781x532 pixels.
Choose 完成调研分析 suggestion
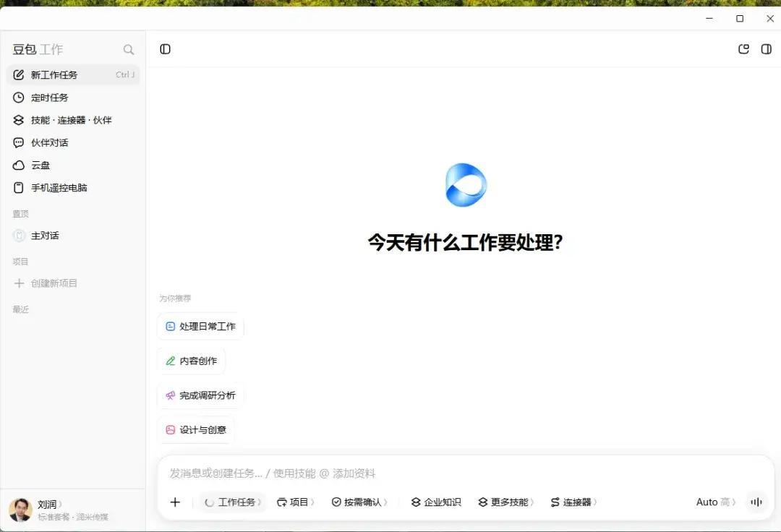point(200,395)
